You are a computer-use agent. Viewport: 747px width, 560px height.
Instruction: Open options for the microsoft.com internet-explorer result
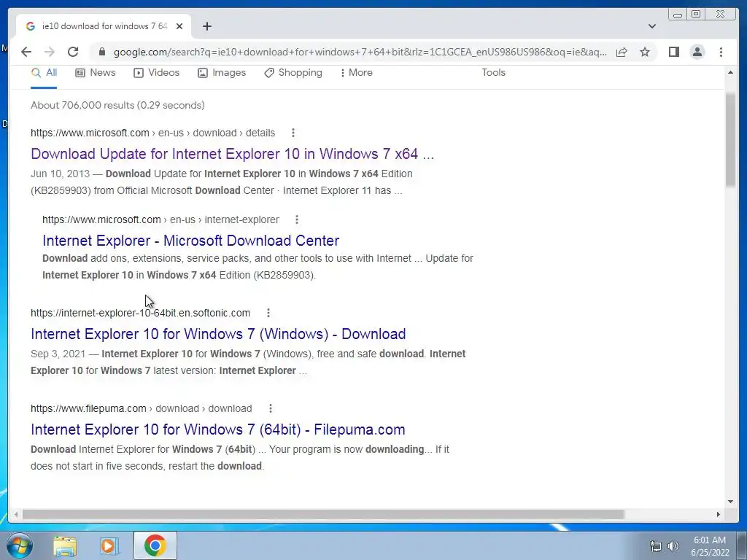pos(297,219)
